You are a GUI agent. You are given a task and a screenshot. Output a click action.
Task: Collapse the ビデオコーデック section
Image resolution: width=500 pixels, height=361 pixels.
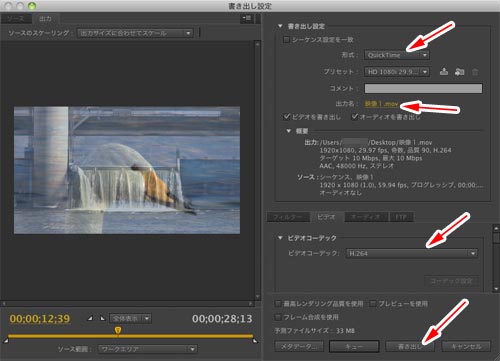[x=280, y=238]
